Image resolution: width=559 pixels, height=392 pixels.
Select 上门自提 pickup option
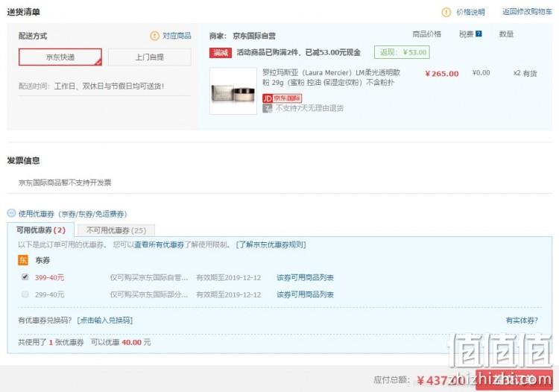tap(150, 57)
